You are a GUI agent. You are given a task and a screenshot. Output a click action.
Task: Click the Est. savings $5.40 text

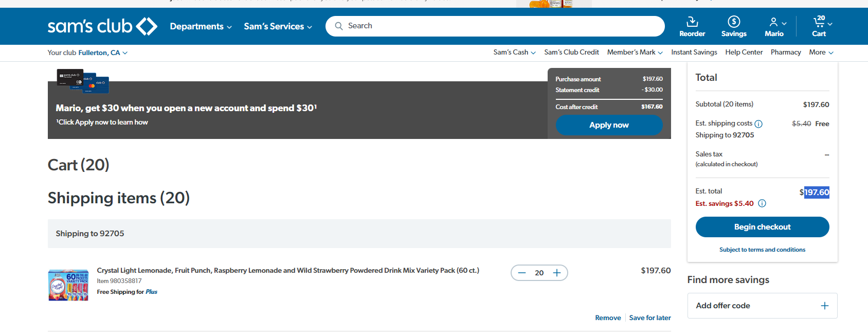pyautogui.click(x=725, y=204)
